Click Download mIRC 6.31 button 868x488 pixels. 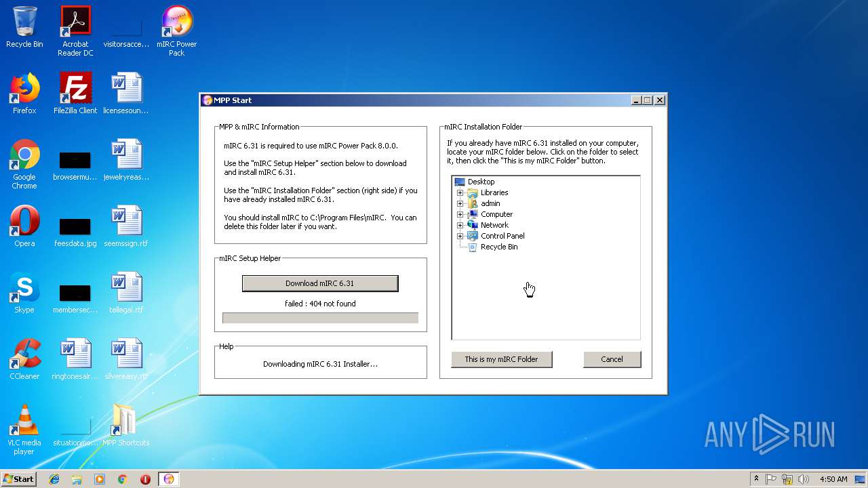pyautogui.click(x=320, y=283)
